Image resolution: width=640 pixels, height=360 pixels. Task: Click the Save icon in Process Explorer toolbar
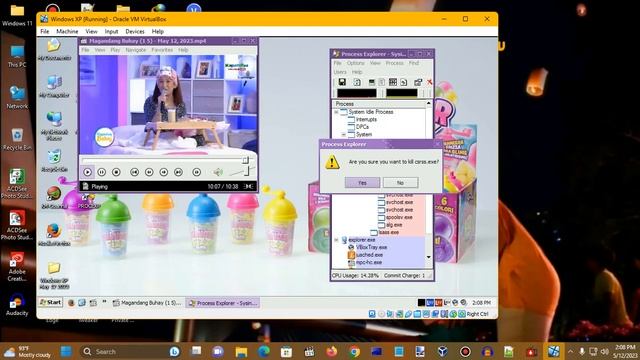click(342, 82)
